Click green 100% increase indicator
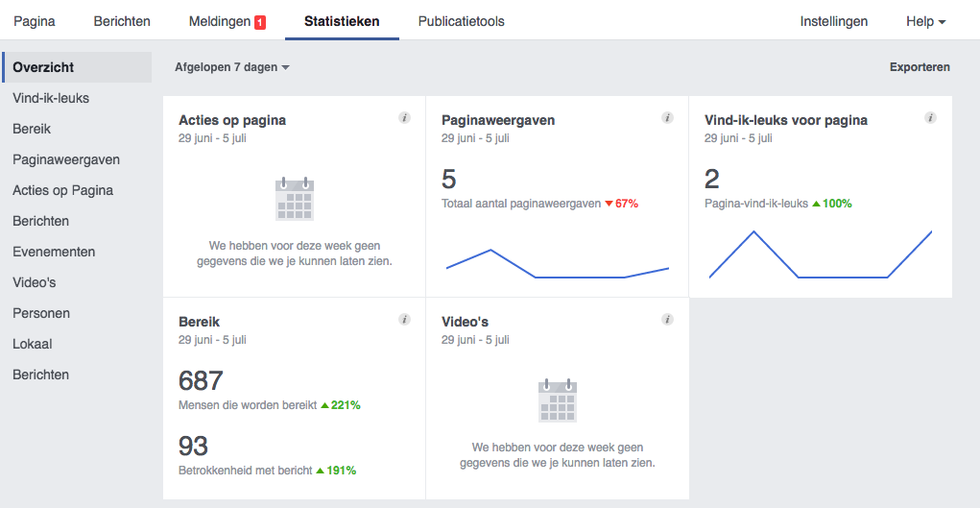Image resolution: width=980 pixels, height=508 pixels. click(832, 204)
